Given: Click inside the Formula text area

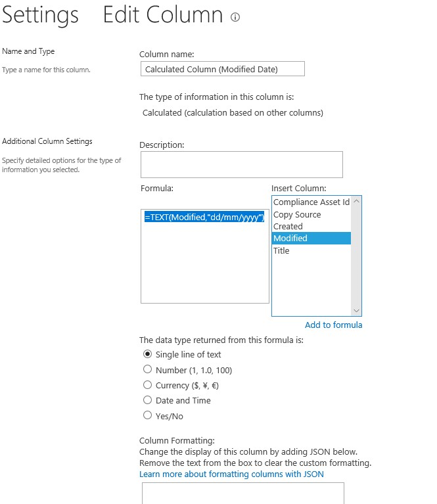Looking at the screenshot, I should pyautogui.click(x=205, y=256).
